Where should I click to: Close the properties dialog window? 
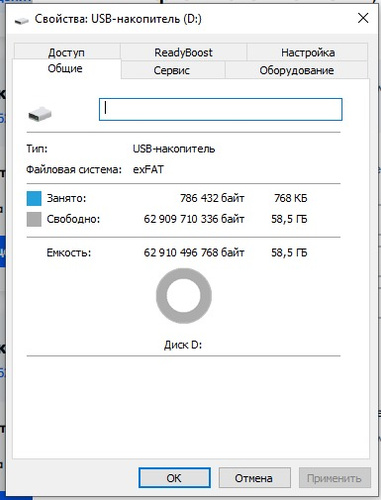tap(363, 18)
